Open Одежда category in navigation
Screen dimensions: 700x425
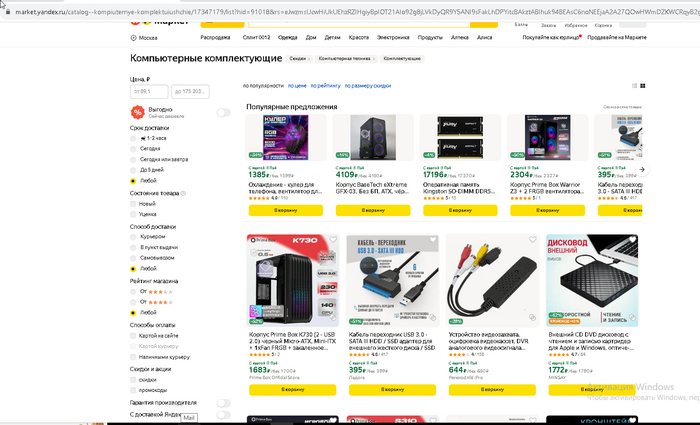point(288,38)
